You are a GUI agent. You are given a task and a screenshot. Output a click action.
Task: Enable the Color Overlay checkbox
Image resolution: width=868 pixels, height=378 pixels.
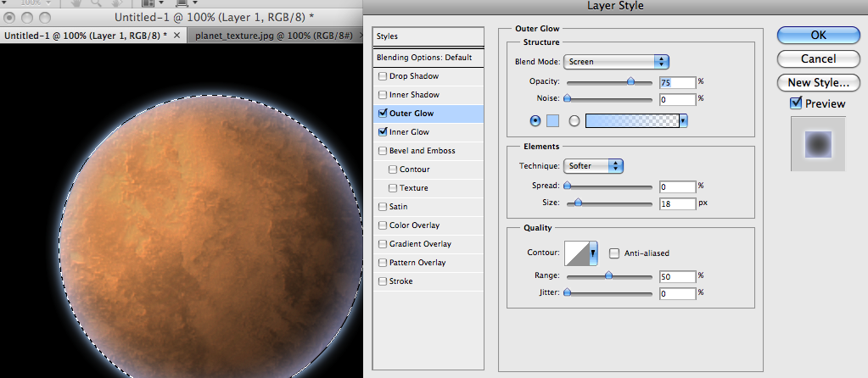[x=383, y=225]
